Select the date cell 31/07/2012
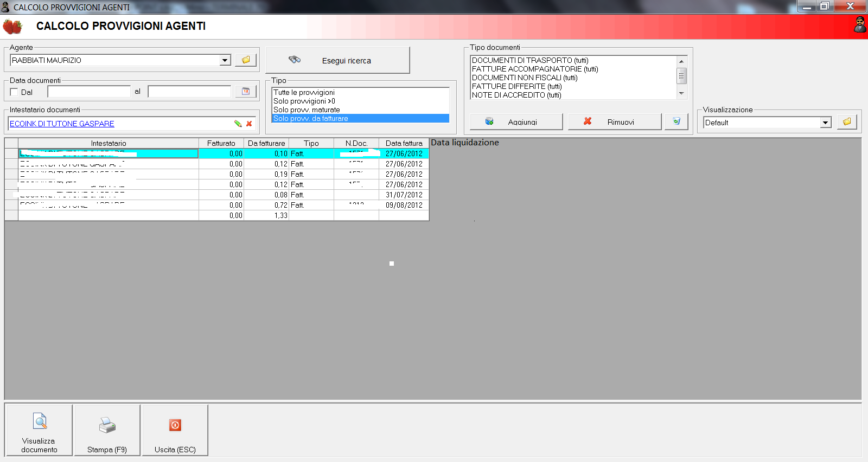 click(404, 195)
